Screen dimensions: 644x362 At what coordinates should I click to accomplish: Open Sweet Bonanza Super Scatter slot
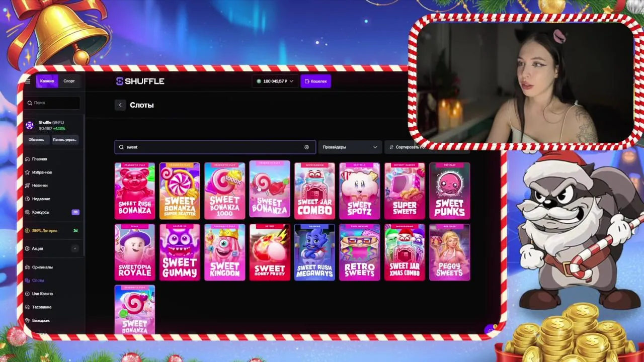[x=180, y=191]
